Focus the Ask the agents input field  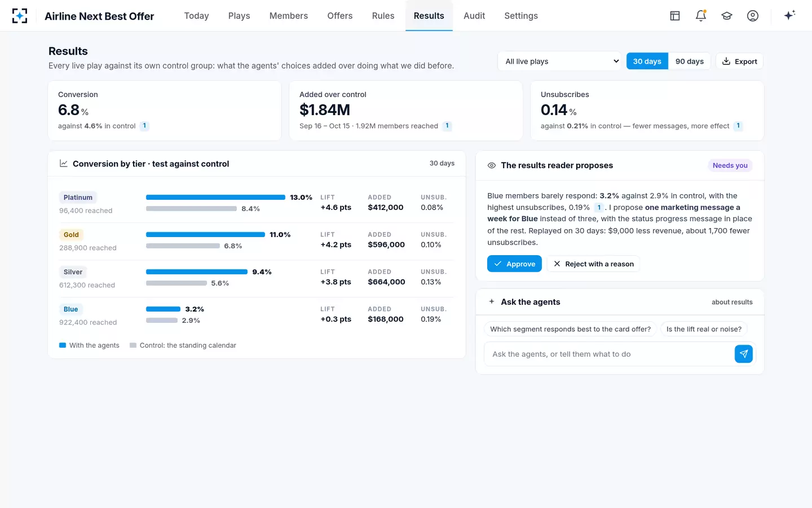tap(610, 354)
